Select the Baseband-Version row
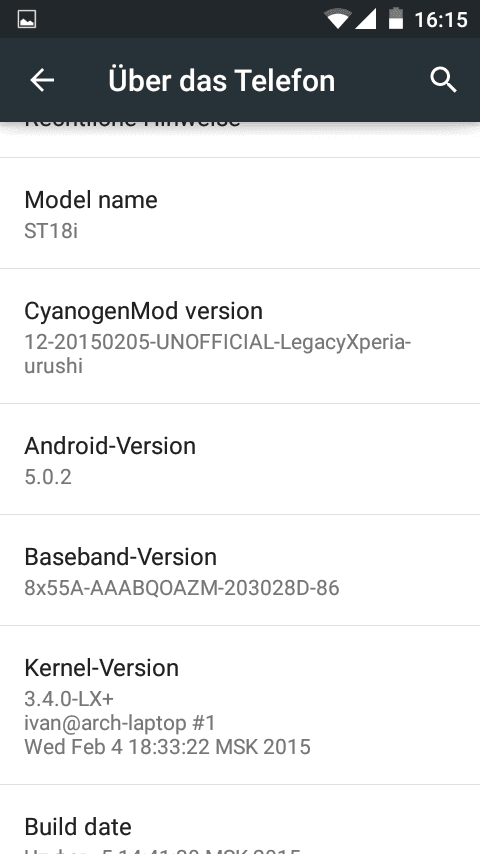The image size is (480, 854). coord(240,570)
